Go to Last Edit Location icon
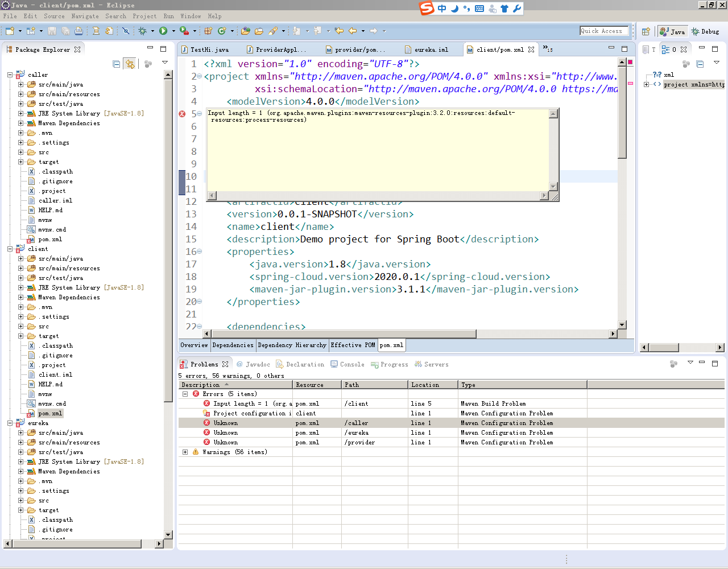Screen dimensions: 728x569 point(339,31)
